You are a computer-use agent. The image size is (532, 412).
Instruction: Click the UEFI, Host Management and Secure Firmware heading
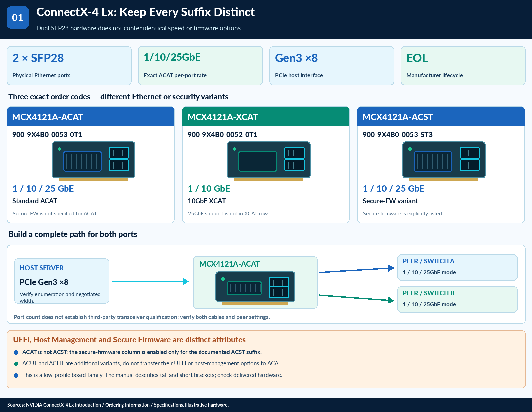[129, 340]
